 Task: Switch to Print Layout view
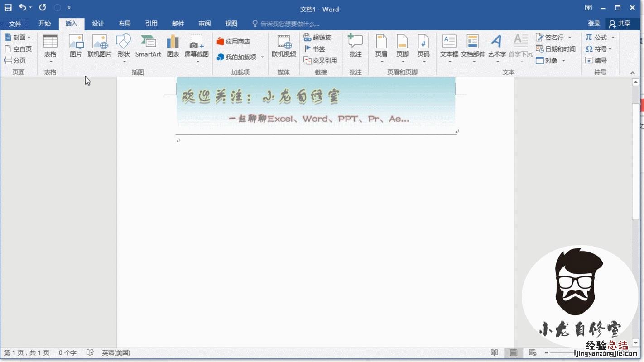click(x=514, y=352)
